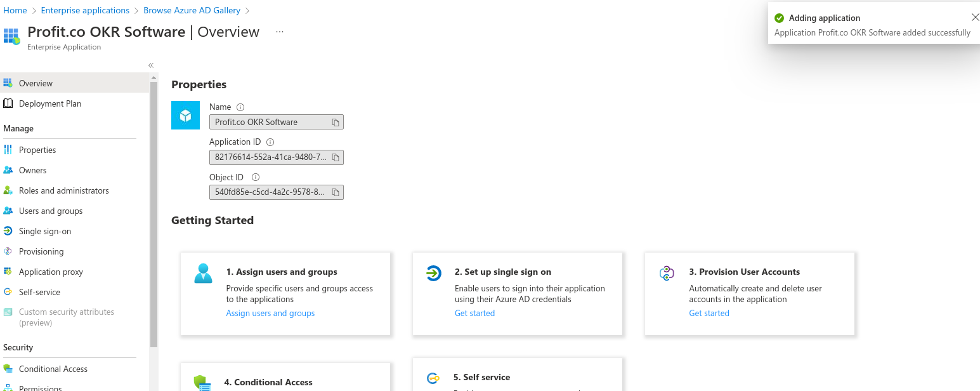Viewport: 980px width, 391px height.
Task: Copy the Name field value icon
Action: pyautogui.click(x=336, y=123)
